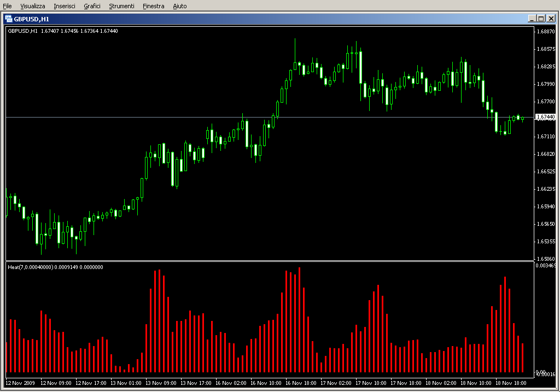Click the 12 Nov 2009 time label
Screen dimensions: 560x392
tap(20, 383)
